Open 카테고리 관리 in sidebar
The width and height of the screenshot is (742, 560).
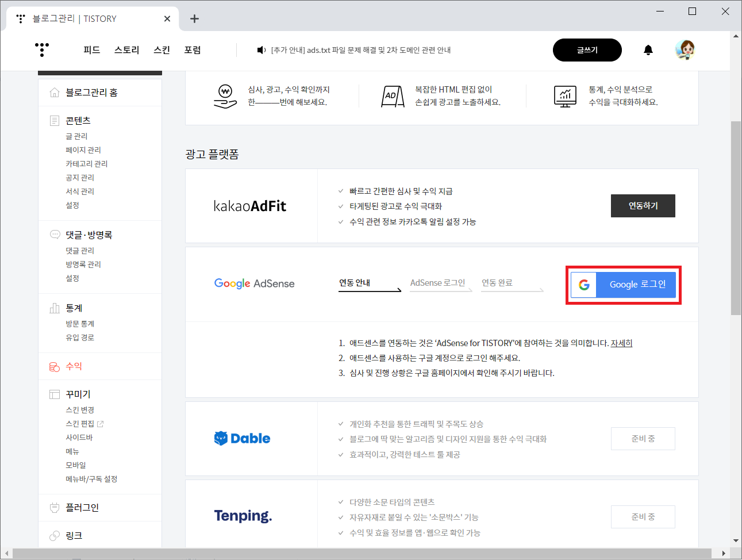point(87,164)
